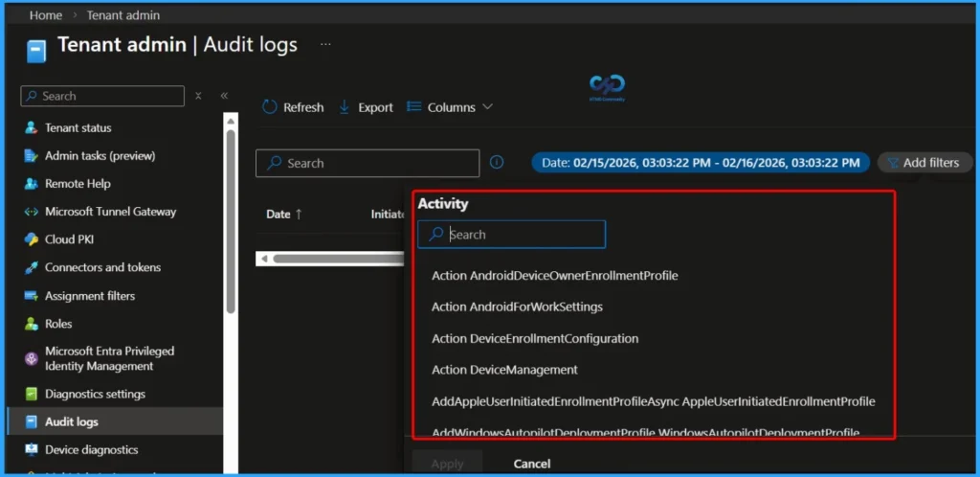Click the sidebar scrollbar up arrow
Image resolution: width=980 pixels, height=477 pixels.
tap(231, 122)
